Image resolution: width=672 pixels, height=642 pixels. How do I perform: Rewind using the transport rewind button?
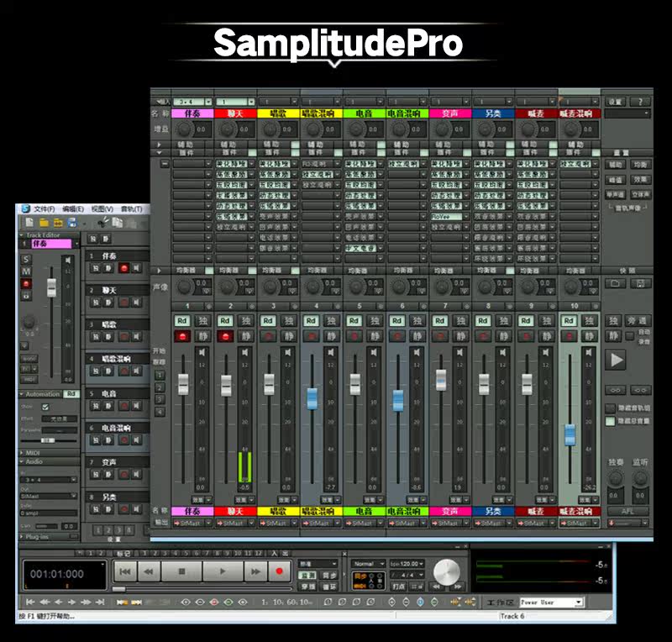click(149, 571)
